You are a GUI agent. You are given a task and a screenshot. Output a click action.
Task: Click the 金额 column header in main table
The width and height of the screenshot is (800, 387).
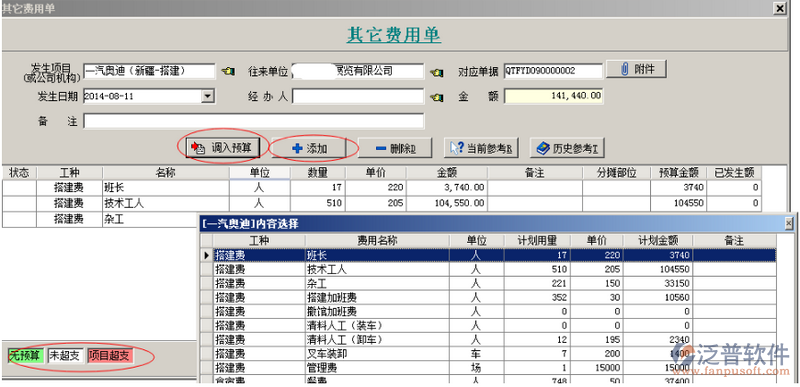tap(447, 173)
